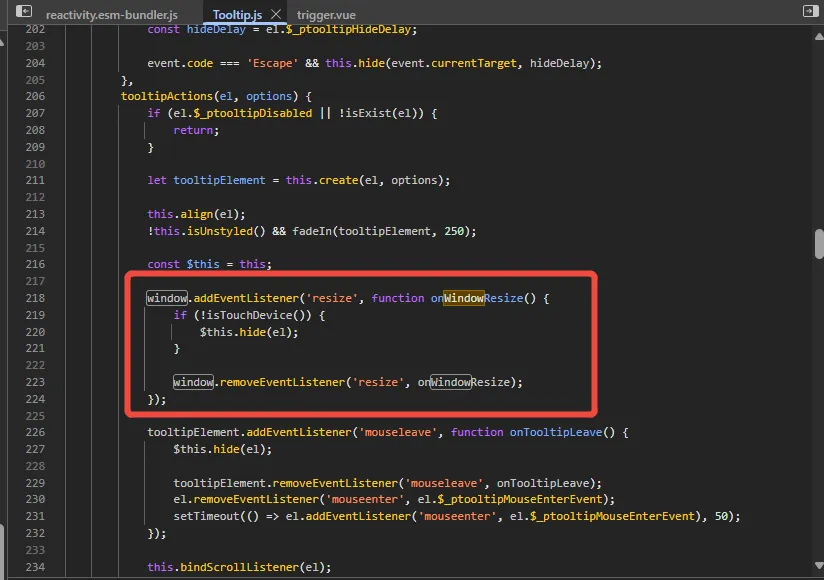Click "currentTarget" on line 204
This screenshot has height=580, width=824.
point(474,63)
